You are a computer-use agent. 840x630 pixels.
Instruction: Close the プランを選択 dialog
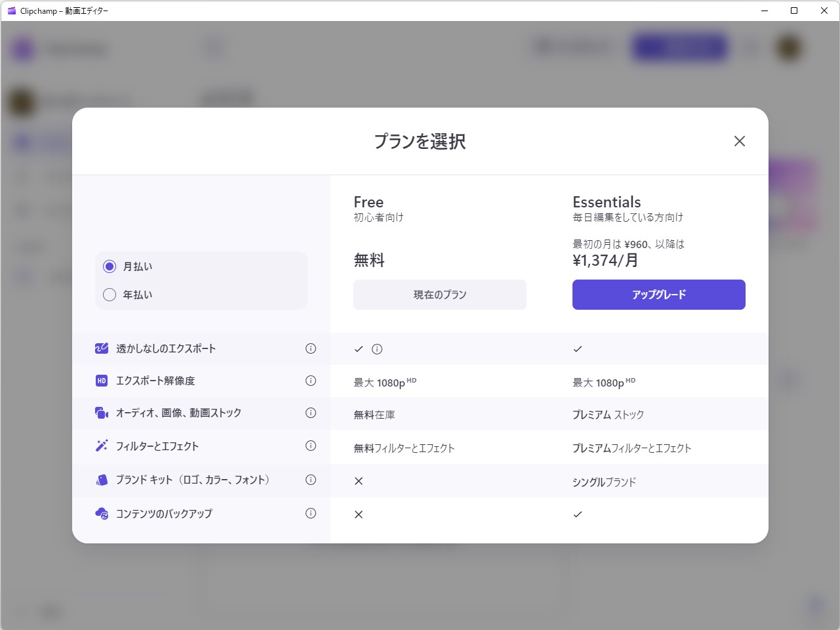739,141
